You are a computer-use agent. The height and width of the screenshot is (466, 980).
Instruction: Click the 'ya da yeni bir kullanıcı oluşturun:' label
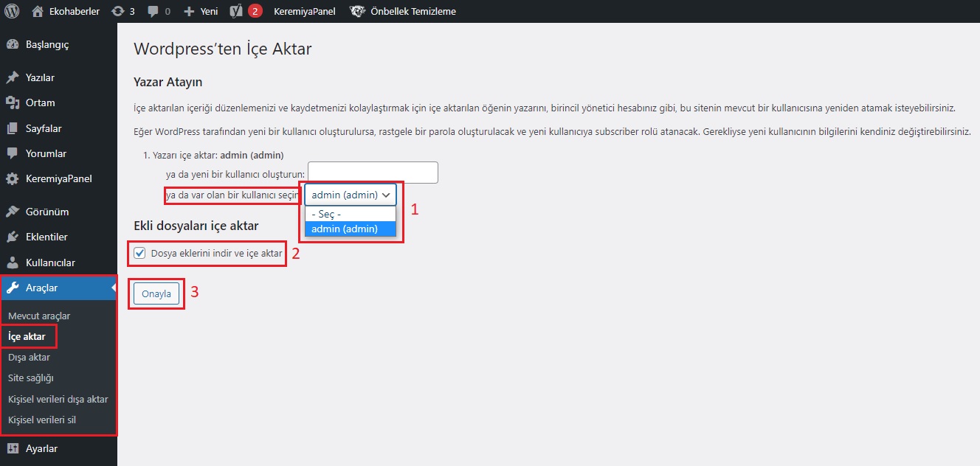tap(235, 174)
